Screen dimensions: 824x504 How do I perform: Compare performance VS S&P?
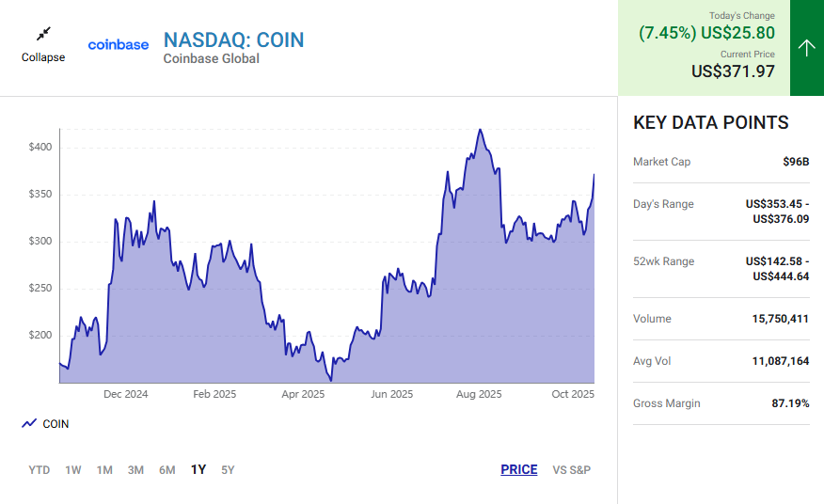click(x=572, y=470)
